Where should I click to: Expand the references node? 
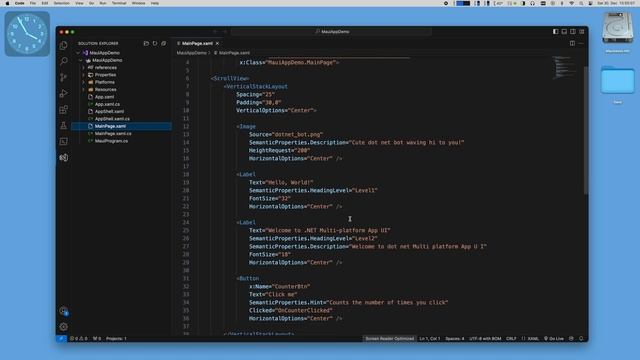point(84,67)
